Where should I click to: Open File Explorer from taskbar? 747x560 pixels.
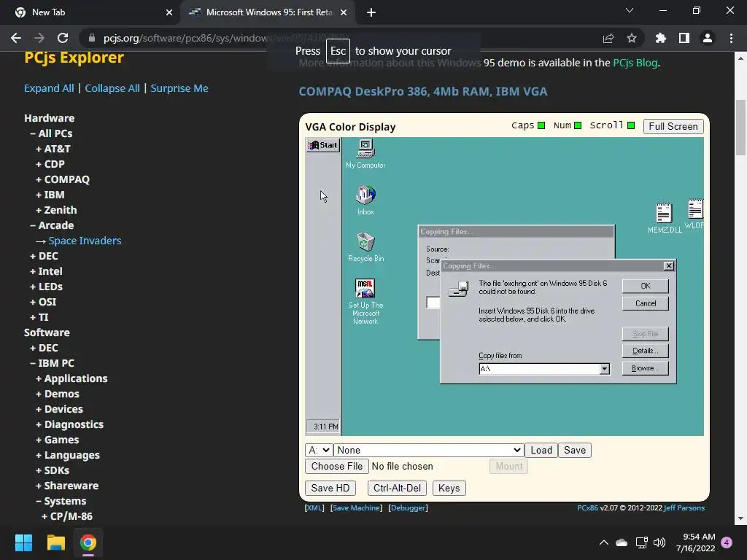(x=55, y=542)
